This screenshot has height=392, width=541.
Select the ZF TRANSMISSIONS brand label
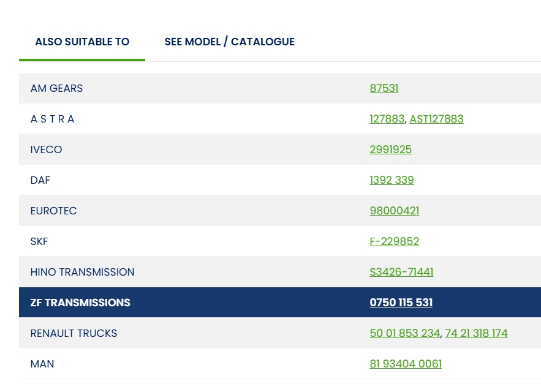click(x=80, y=303)
